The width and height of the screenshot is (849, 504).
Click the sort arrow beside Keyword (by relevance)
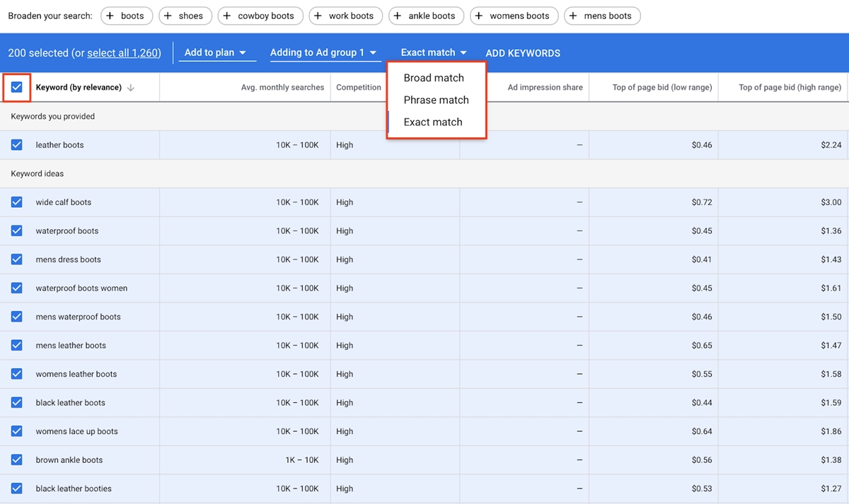[131, 88]
